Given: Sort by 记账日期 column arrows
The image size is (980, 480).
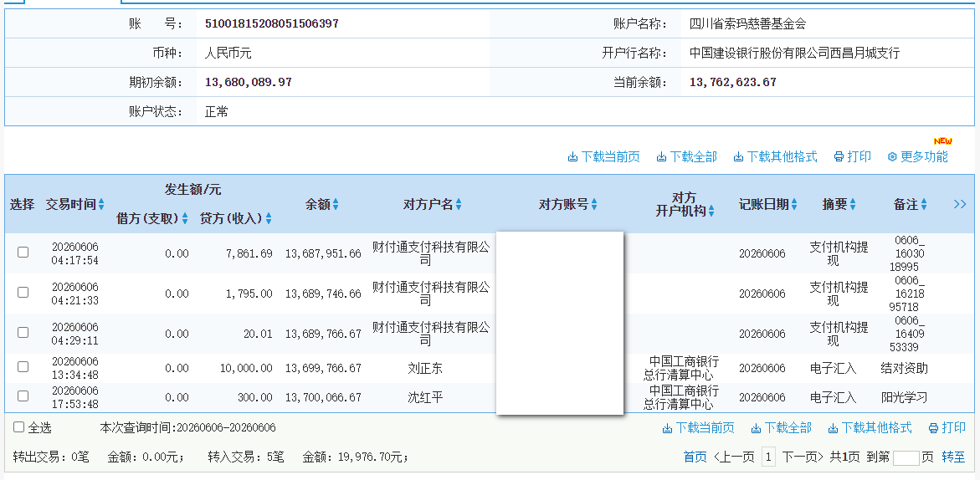Looking at the screenshot, I should pos(793,204).
